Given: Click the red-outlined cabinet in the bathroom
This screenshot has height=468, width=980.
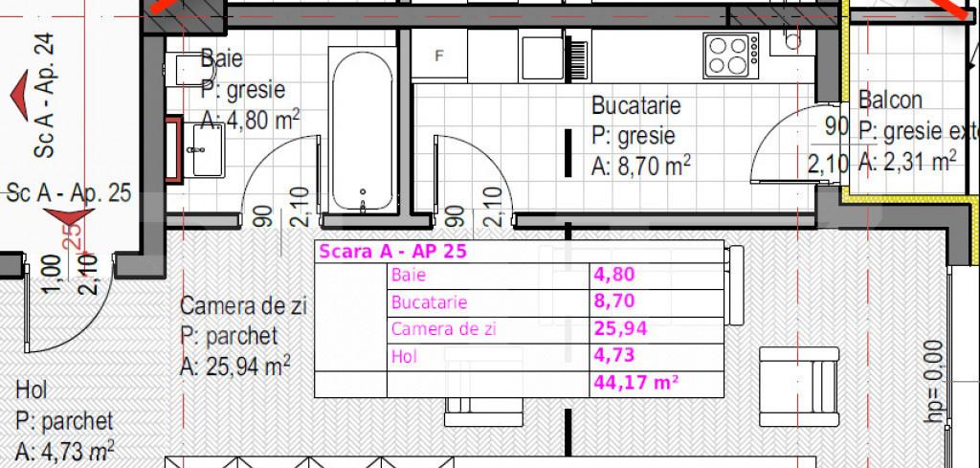Looking at the screenshot, I should 173,148.
